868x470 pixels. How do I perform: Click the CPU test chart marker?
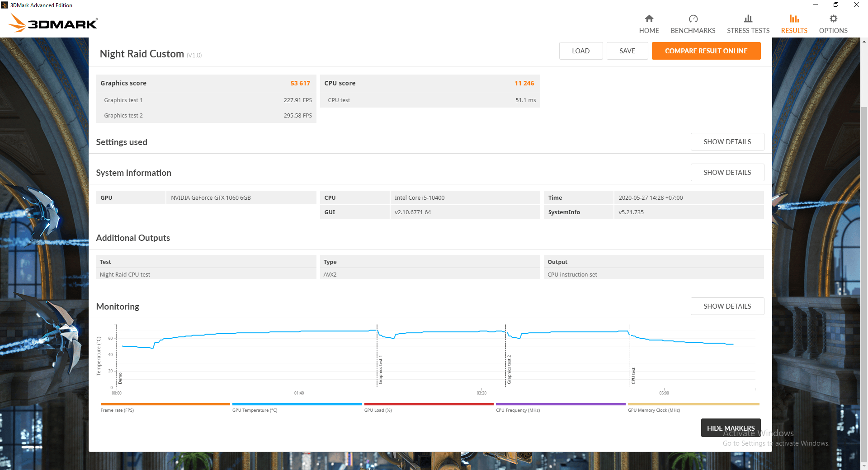pyautogui.click(x=633, y=376)
